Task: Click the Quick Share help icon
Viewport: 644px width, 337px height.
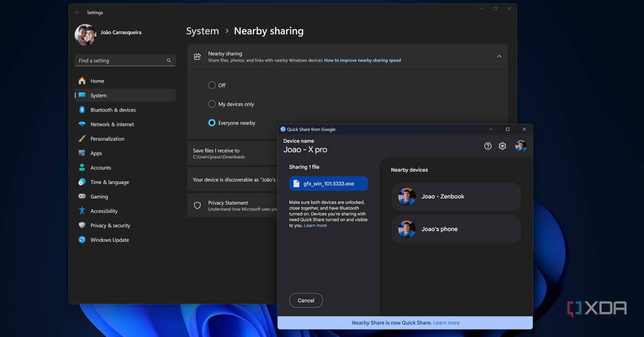Action: click(488, 146)
